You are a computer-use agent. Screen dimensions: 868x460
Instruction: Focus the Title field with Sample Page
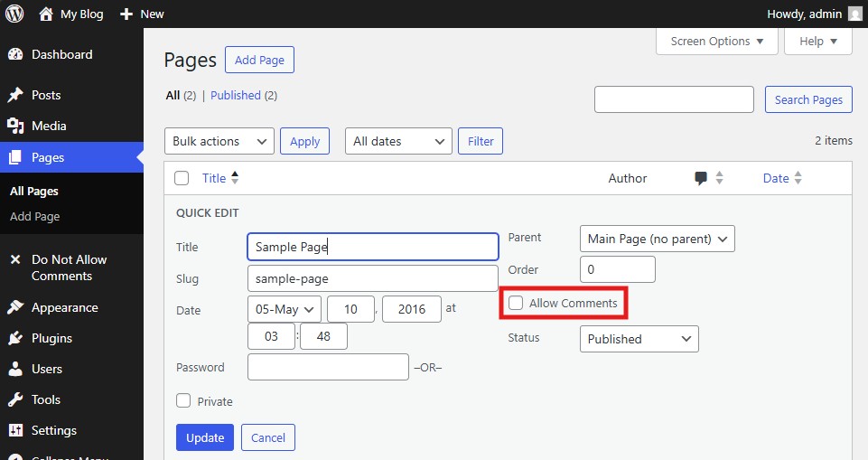[x=372, y=247]
